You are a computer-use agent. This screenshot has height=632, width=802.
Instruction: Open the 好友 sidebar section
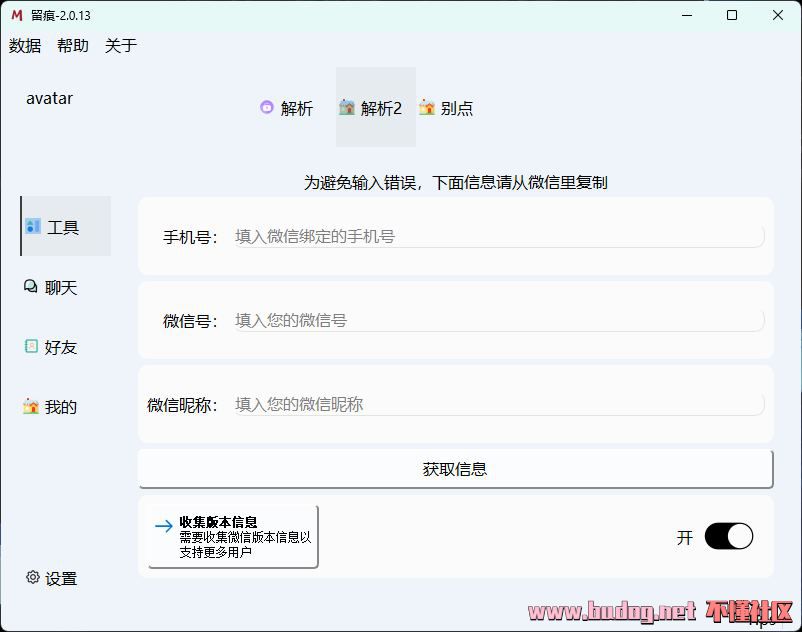[x=66, y=347]
